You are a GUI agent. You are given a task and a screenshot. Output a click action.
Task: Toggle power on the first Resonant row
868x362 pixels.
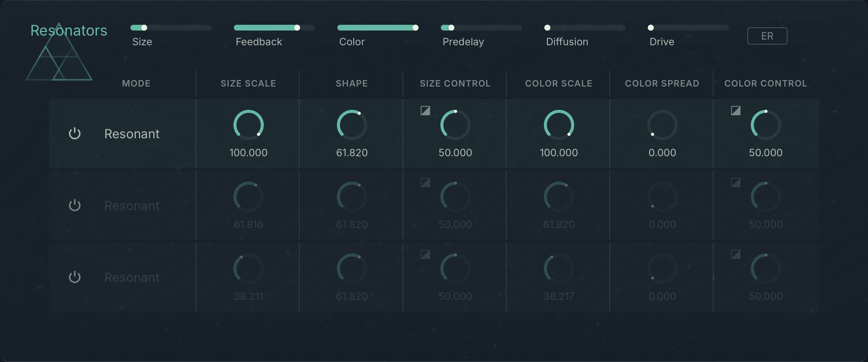pos(74,133)
